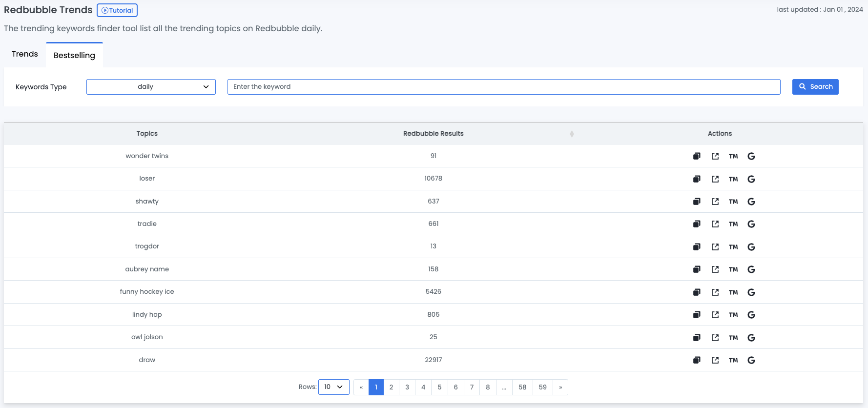The width and height of the screenshot is (868, 408).
Task: Switch to the Trends tab
Action: tap(25, 54)
